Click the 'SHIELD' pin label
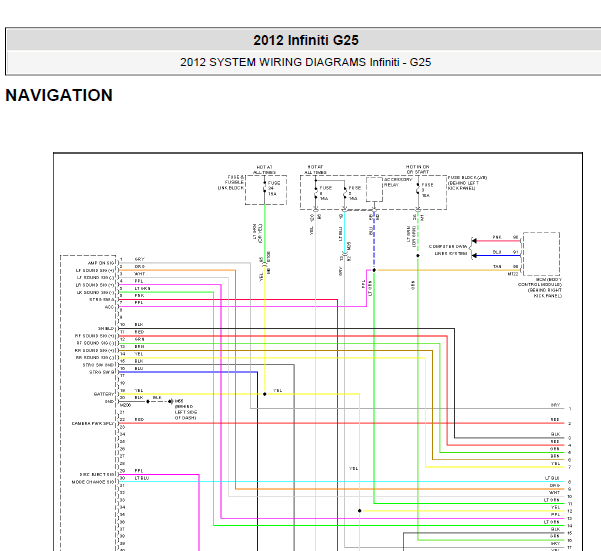The width and height of the screenshot is (601, 551). (106, 329)
